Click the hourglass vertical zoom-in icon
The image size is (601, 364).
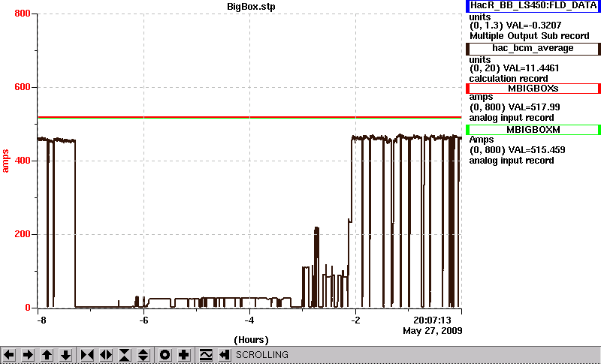[x=125, y=355]
